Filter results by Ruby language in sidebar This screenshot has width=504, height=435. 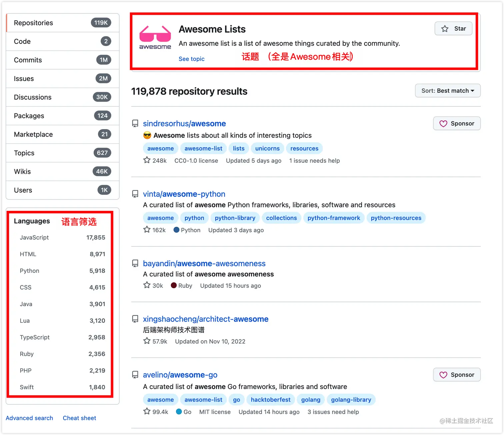click(62, 354)
